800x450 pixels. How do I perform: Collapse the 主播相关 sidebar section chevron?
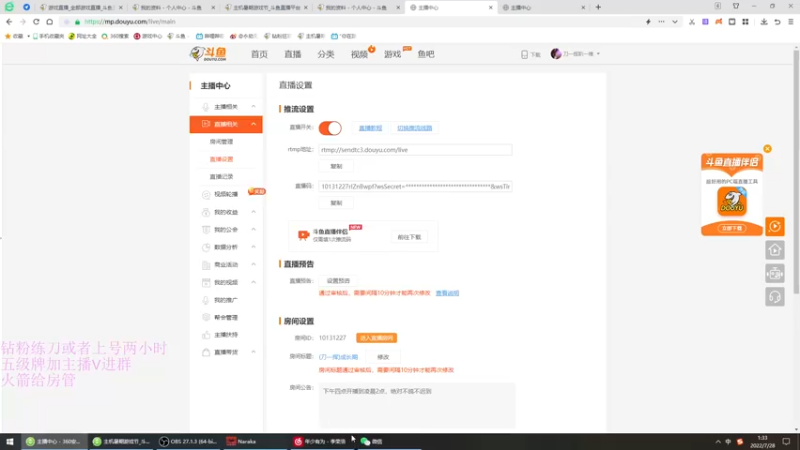click(253, 107)
